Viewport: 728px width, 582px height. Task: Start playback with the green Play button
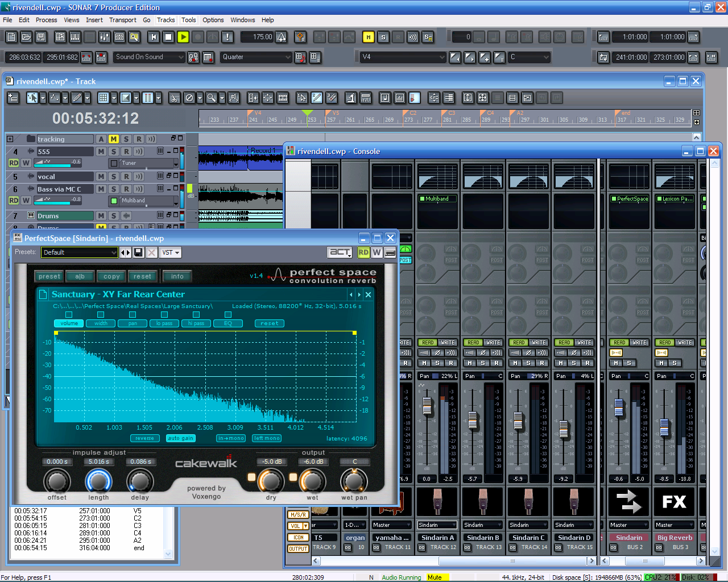click(183, 37)
